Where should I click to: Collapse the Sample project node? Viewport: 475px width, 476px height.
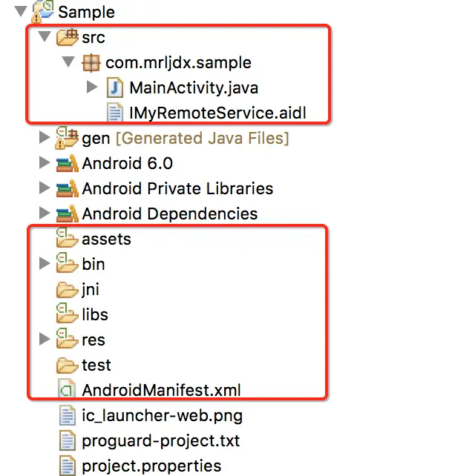21,12
